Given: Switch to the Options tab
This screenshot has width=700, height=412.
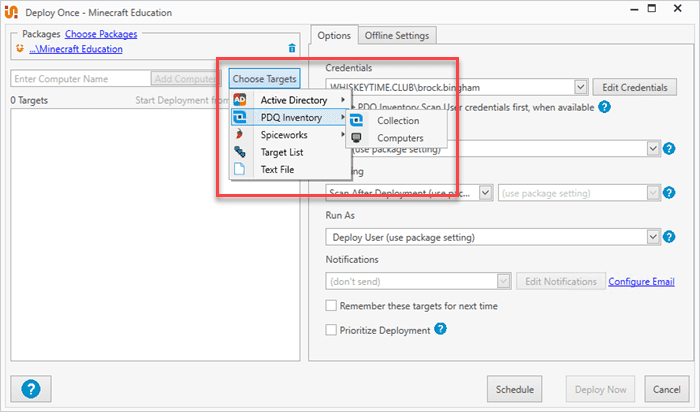Looking at the screenshot, I should pyautogui.click(x=334, y=35).
